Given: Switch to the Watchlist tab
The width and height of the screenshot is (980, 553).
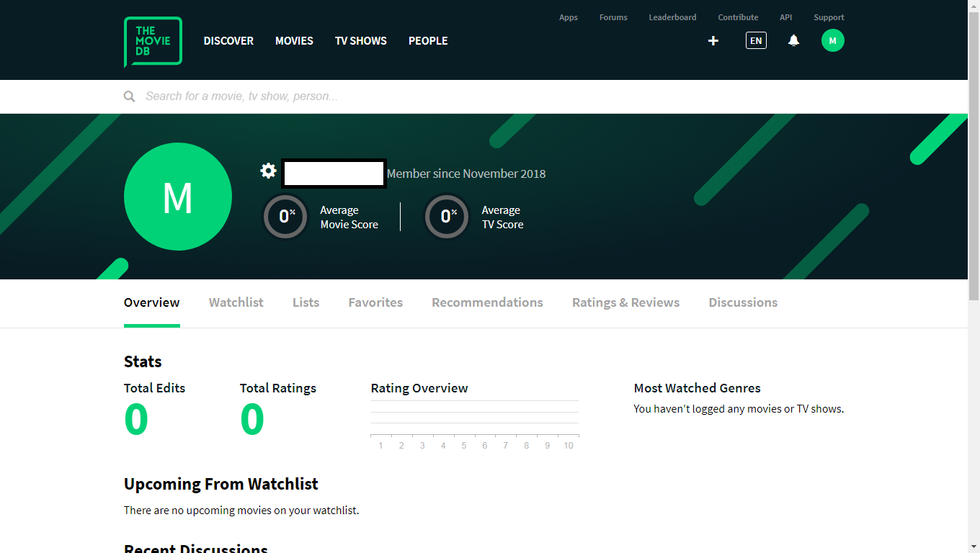Looking at the screenshot, I should (x=236, y=302).
